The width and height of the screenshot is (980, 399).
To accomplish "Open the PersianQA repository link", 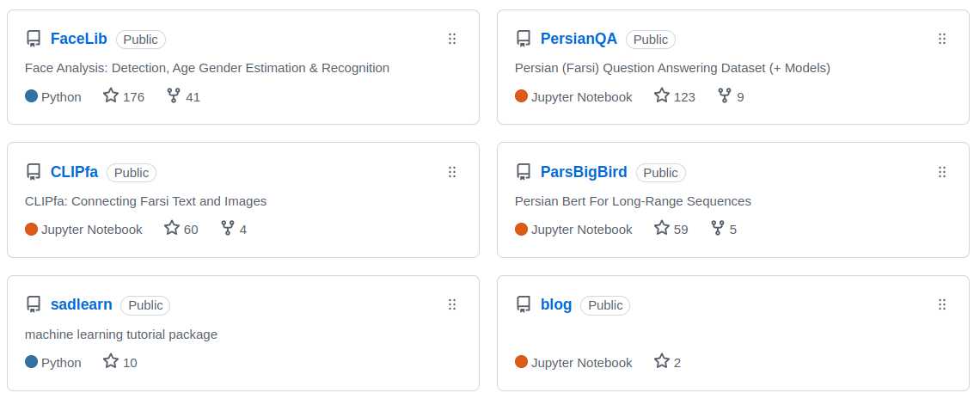I will [x=579, y=39].
